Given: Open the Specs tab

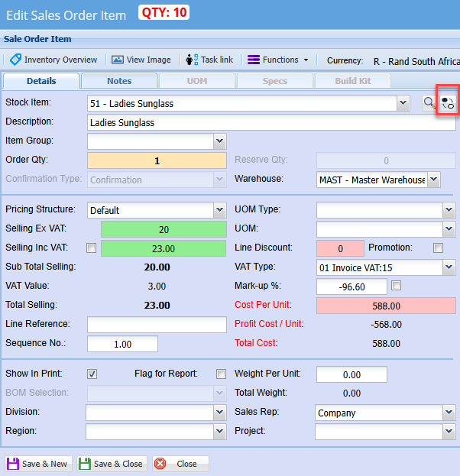Looking at the screenshot, I should [275, 81].
